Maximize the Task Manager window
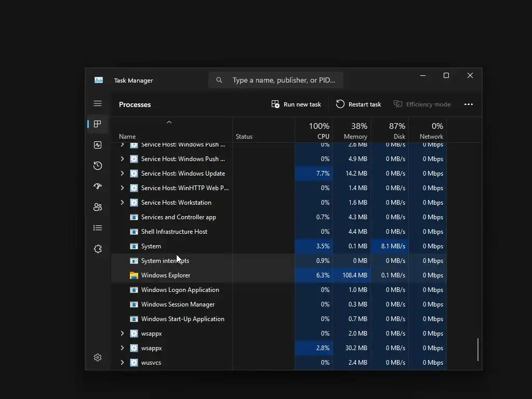The width and height of the screenshot is (532, 399). [x=446, y=75]
